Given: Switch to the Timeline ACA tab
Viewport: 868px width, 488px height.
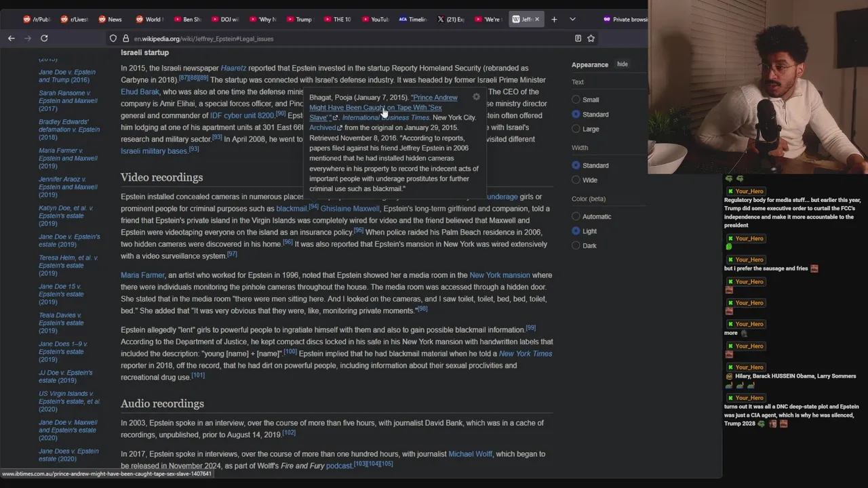Looking at the screenshot, I should click(x=412, y=19).
